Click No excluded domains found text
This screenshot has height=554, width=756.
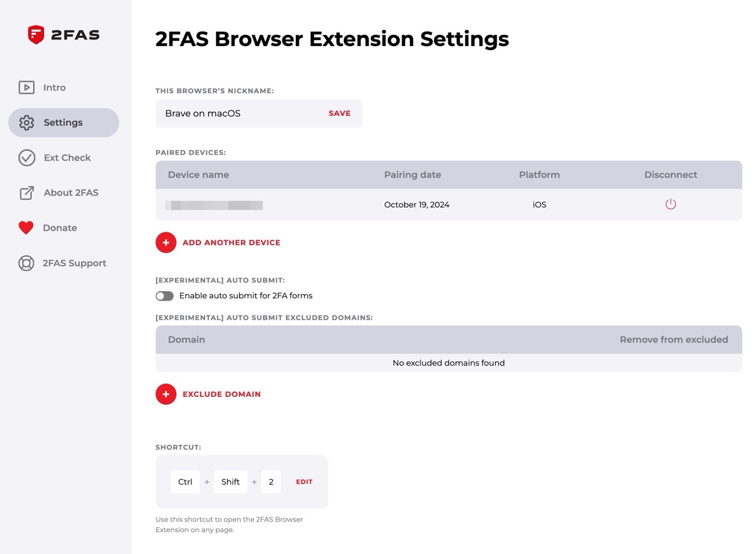[449, 363]
